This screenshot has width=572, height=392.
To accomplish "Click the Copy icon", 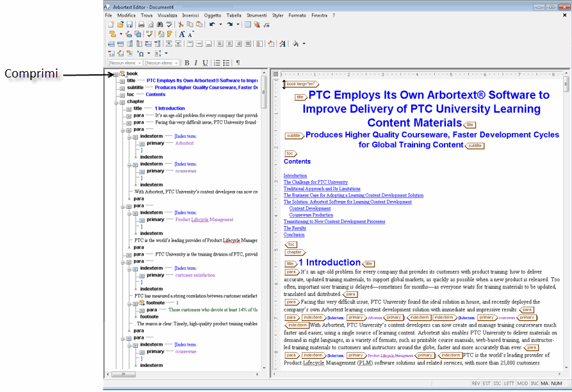I will click(190, 24).
